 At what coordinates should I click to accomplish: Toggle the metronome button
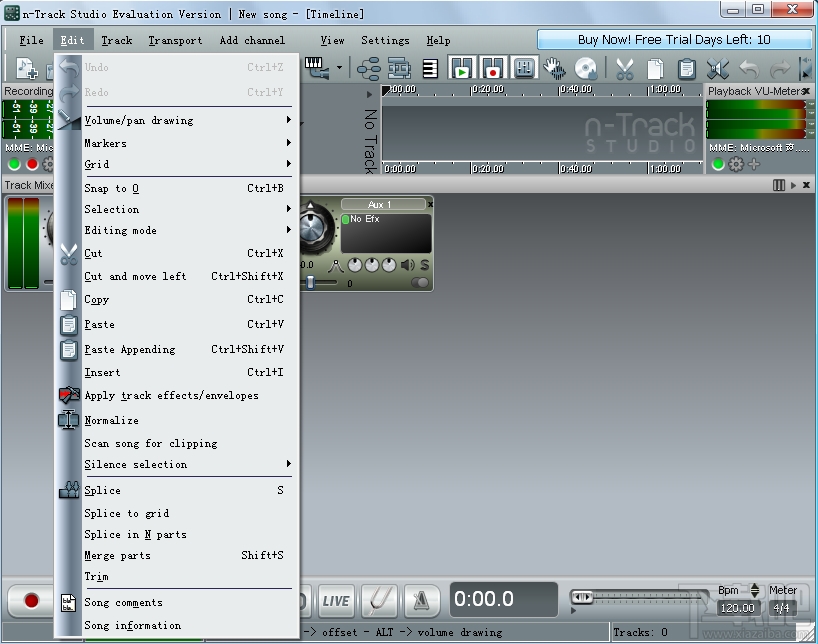pos(421,600)
